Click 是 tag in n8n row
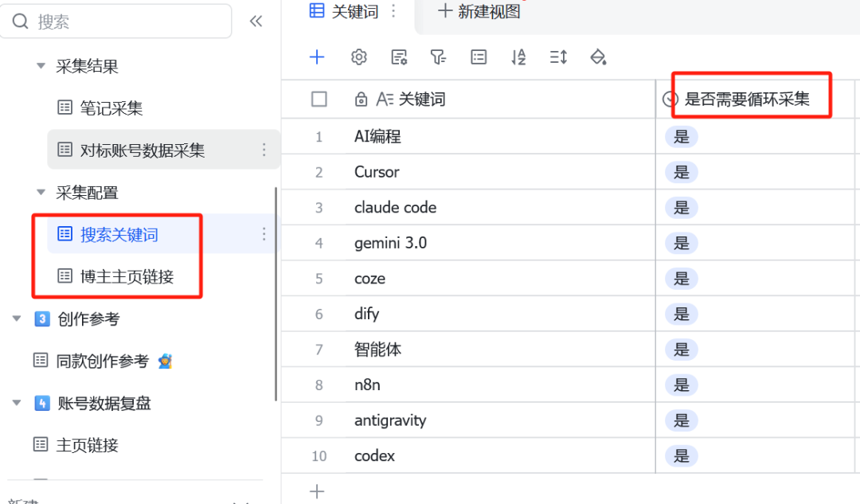Viewport: 860px width, 504px height. click(681, 385)
